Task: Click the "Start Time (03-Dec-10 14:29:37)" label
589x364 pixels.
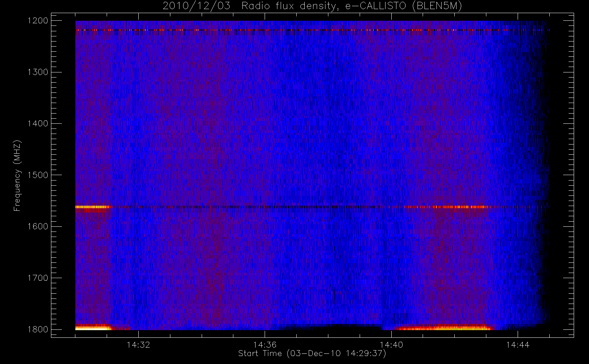Action: point(312,353)
